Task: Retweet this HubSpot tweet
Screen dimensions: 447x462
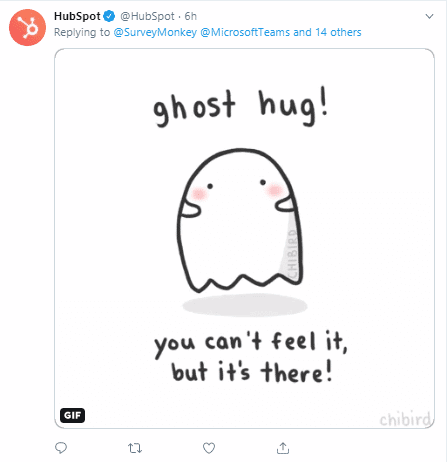Action: tap(135, 448)
